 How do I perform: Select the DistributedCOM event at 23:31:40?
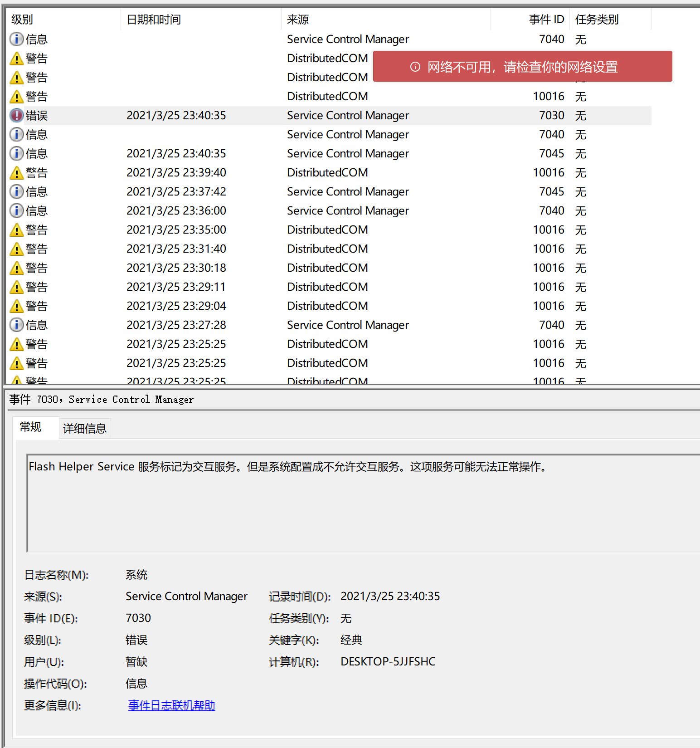327,249
